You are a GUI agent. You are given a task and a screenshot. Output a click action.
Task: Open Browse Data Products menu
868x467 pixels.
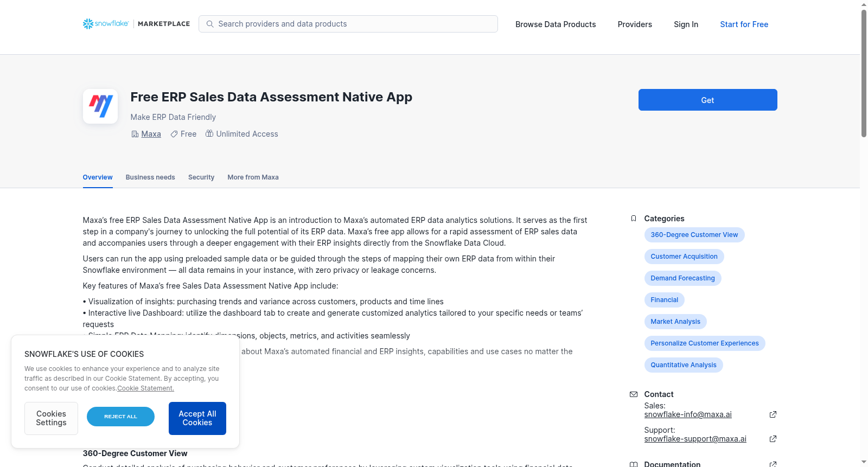point(556,24)
